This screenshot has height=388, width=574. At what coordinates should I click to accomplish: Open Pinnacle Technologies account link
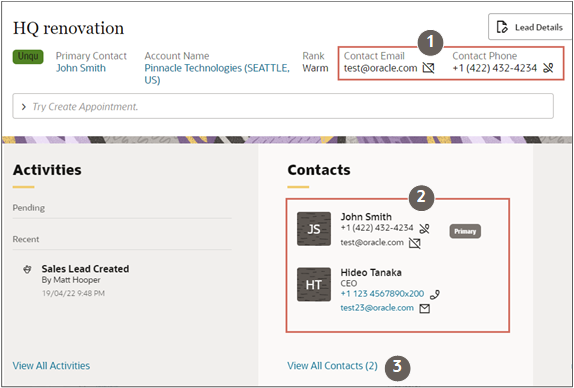point(217,74)
